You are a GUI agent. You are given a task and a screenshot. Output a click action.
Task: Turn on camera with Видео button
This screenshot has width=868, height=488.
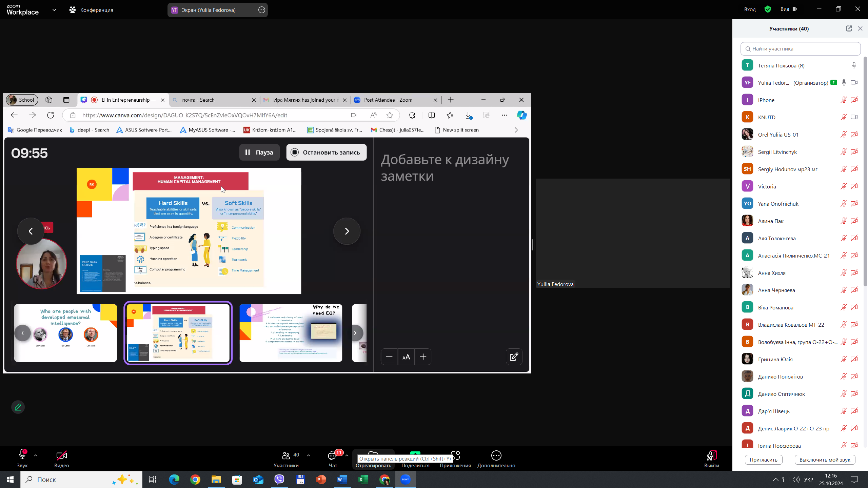click(61, 456)
